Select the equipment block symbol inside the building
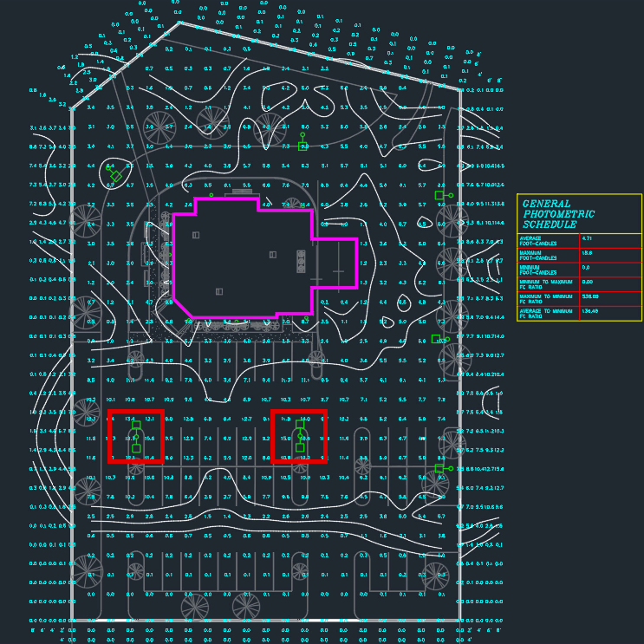 (301, 261)
